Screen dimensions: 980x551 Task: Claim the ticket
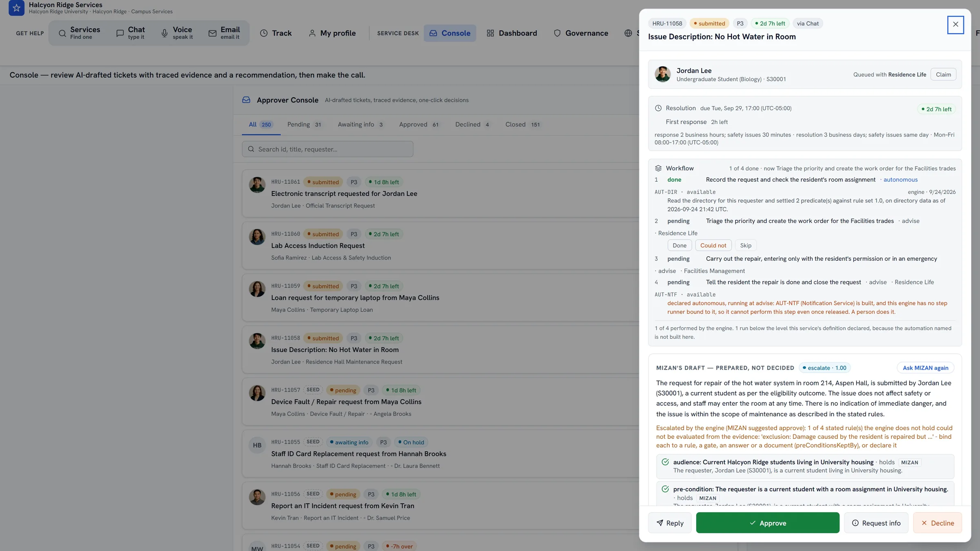(x=943, y=74)
